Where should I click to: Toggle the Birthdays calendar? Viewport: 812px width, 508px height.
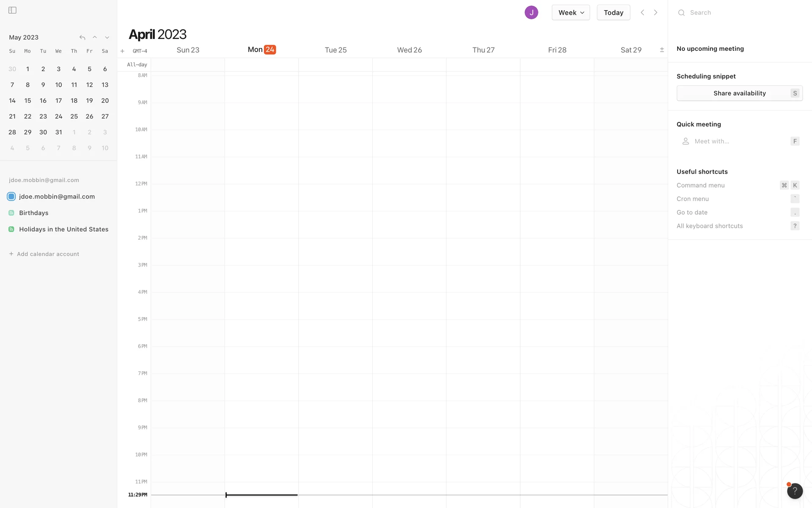coord(11,213)
